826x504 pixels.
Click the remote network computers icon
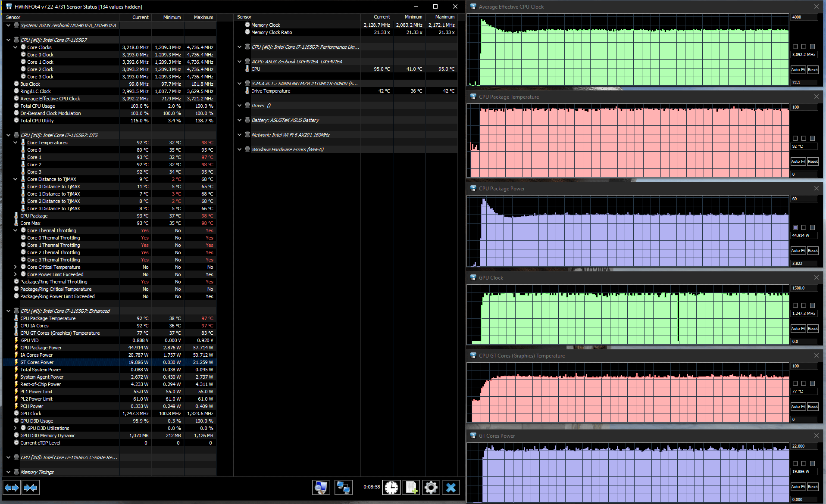343,487
